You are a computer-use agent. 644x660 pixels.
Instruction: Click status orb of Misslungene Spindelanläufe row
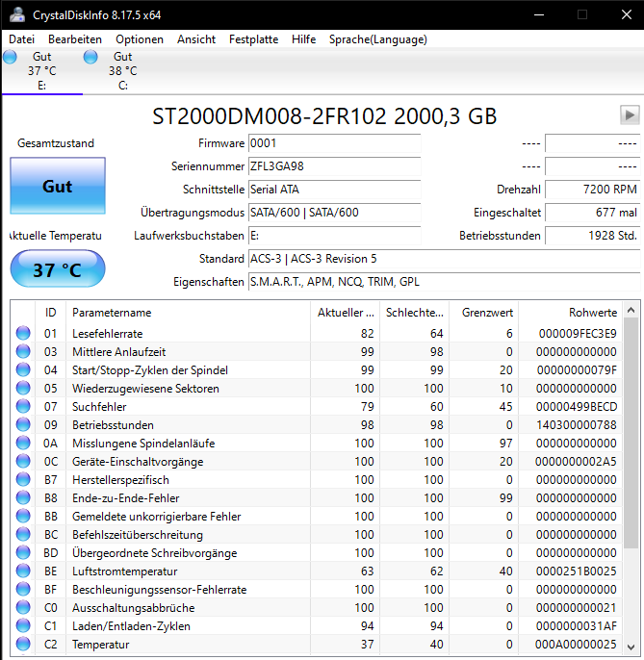coord(23,443)
